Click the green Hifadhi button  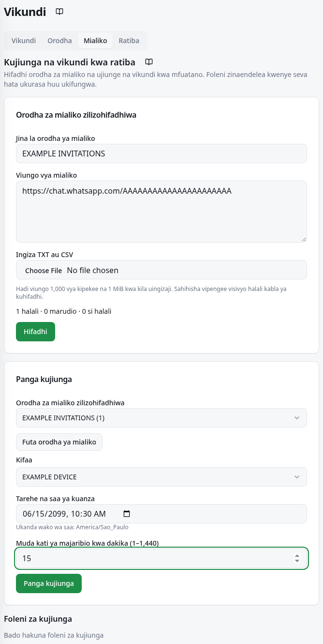(x=35, y=332)
